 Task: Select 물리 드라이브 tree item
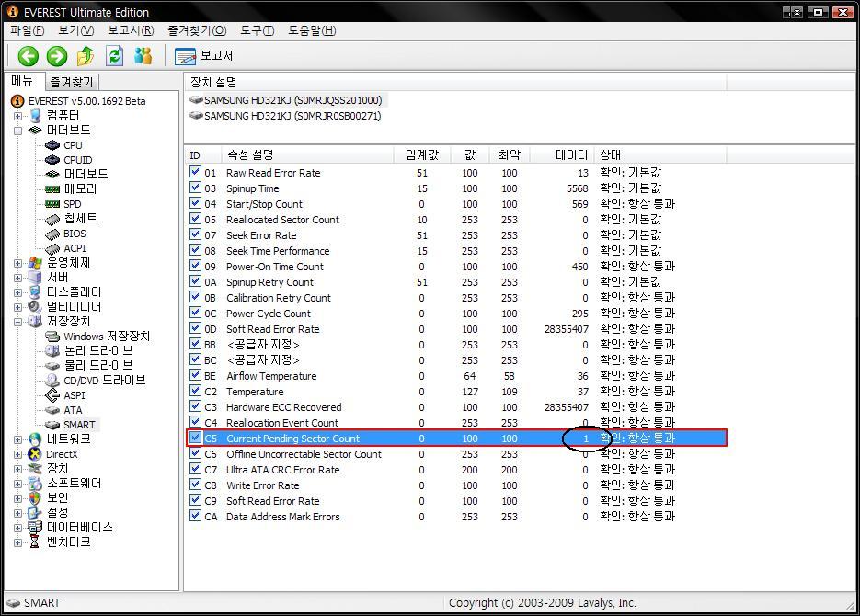[x=98, y=366]
